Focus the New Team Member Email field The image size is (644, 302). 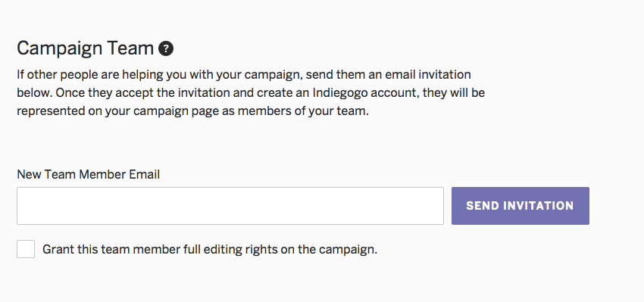[230, 206]
